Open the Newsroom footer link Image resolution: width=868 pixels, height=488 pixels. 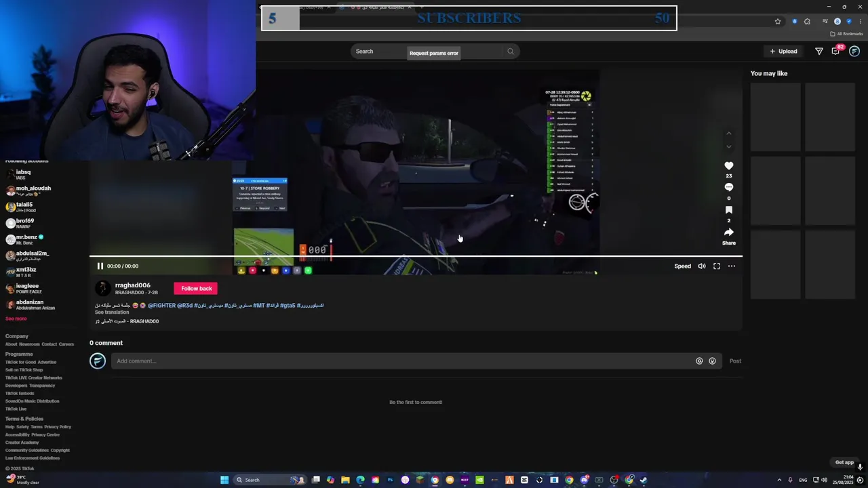(x=29, y=344)
